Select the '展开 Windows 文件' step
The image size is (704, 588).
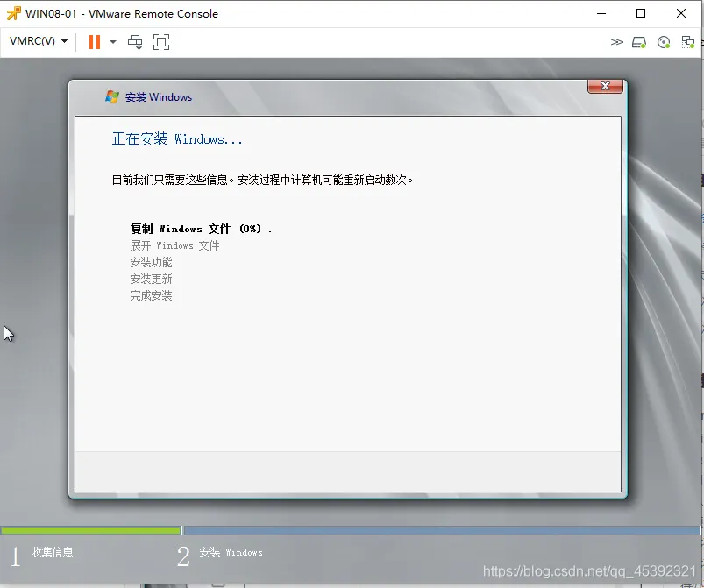174,245
